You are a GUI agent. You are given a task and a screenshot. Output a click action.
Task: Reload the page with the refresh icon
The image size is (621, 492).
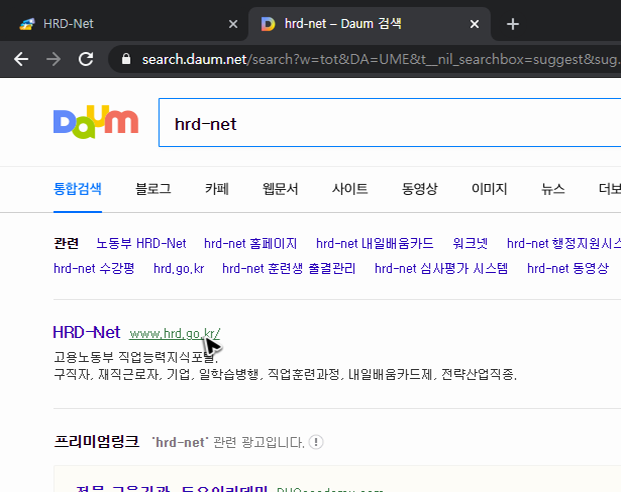coord(86,59)
